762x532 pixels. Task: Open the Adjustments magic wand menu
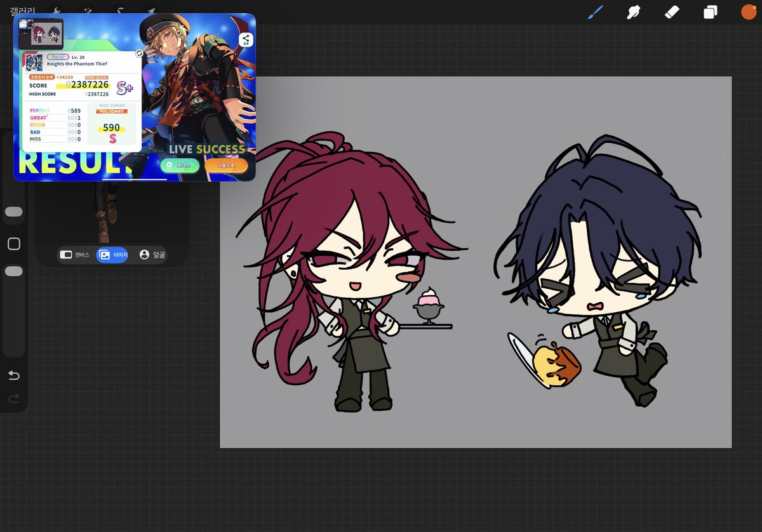pos(88,11)
